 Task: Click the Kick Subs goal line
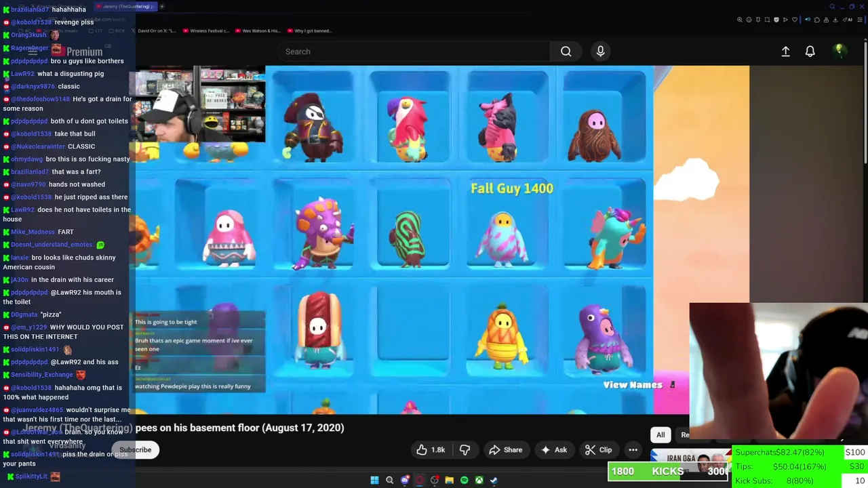(x=800, y=481)
